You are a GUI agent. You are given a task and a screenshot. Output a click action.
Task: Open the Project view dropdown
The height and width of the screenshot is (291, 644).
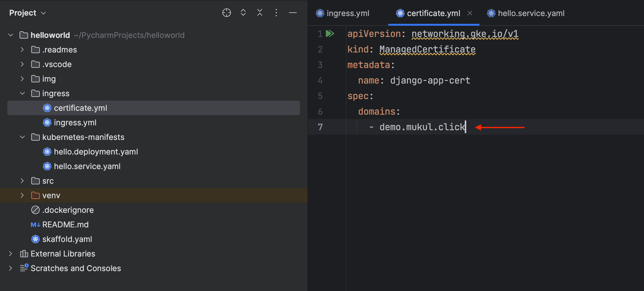27,13
